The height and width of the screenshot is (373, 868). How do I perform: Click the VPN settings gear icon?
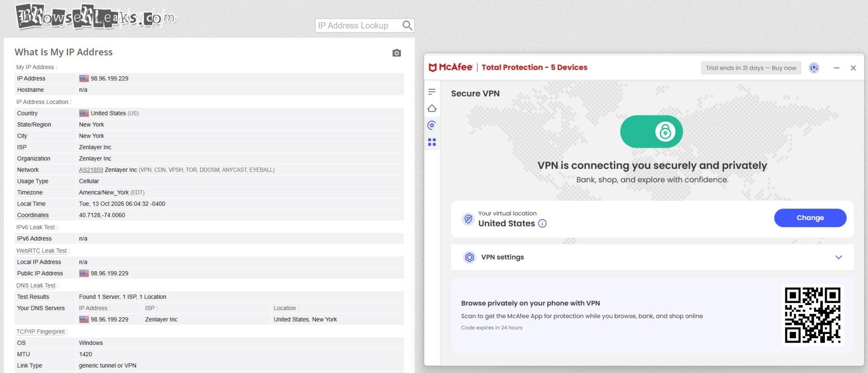pyautogui.click(x=470, y=257)
